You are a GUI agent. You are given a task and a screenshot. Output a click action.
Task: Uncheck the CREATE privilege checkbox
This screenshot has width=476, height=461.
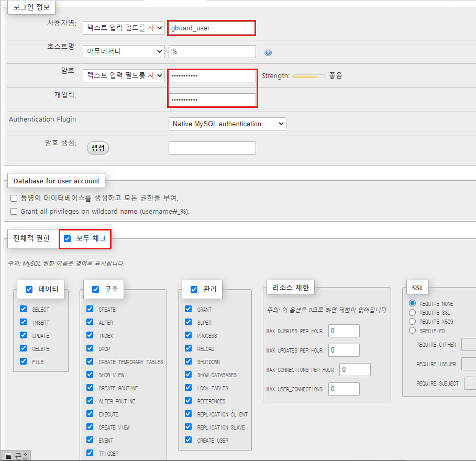tap(90, 309)
